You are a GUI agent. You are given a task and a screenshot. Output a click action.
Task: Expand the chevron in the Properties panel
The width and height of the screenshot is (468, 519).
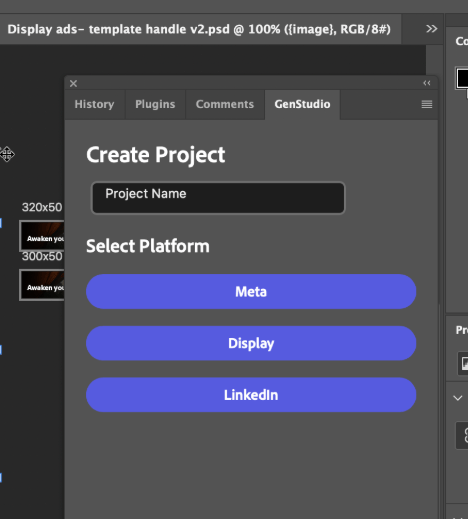pyautogui.click(x=458, y=398)
